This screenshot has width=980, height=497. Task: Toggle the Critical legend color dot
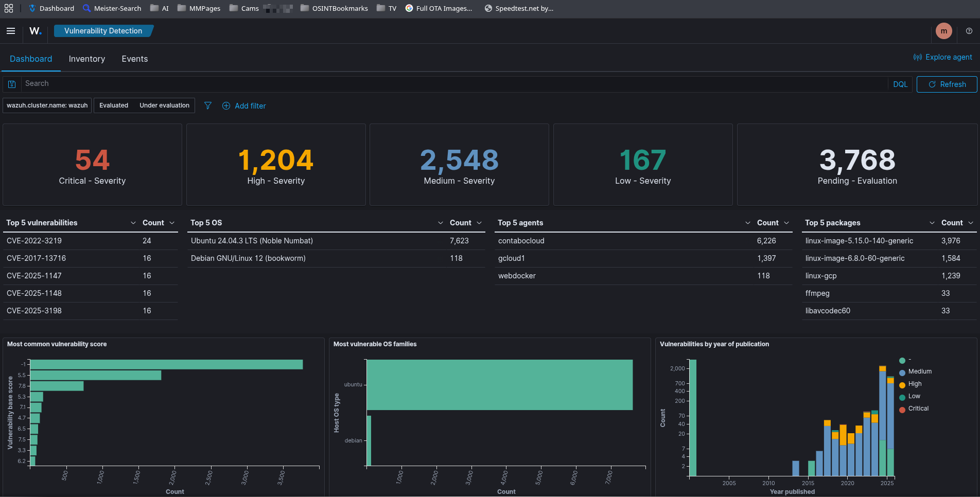click(902, 409)
